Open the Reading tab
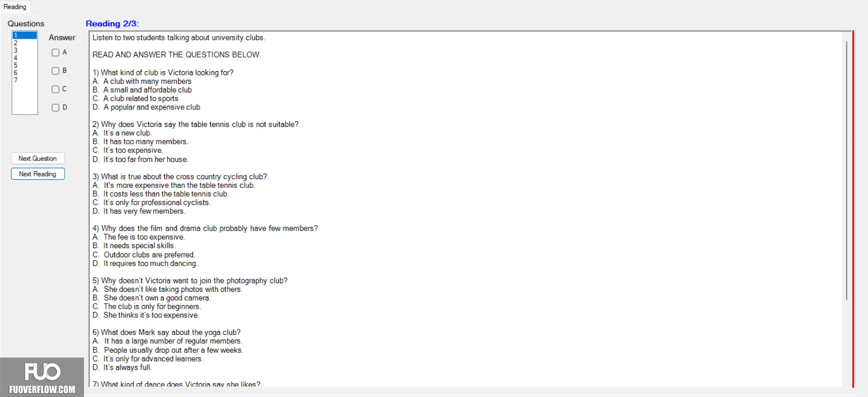The height and width of the screenshot is (397, 868). click(15, 7)
